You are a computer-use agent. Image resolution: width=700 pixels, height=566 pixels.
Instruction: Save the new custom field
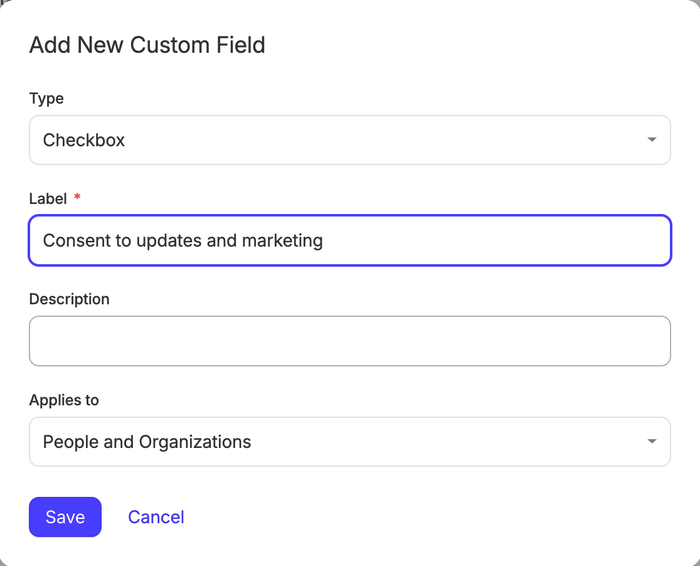click(x=65, y=517)
